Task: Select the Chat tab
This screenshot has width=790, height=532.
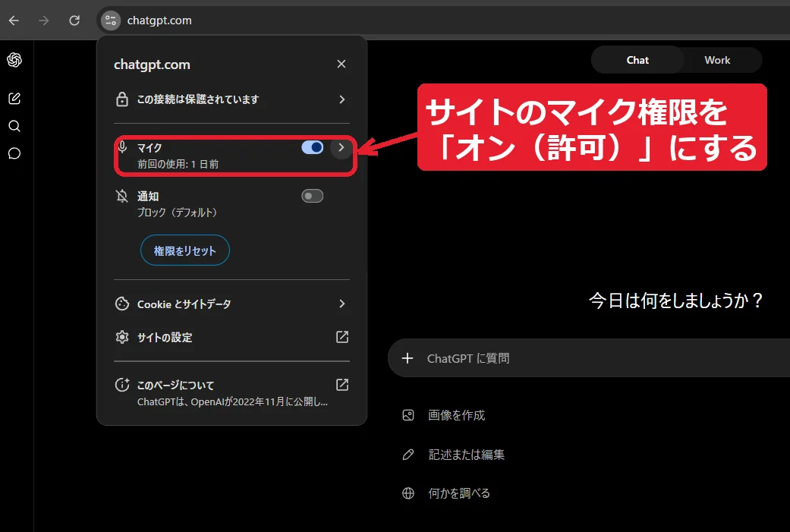Action: coord(637,60)
